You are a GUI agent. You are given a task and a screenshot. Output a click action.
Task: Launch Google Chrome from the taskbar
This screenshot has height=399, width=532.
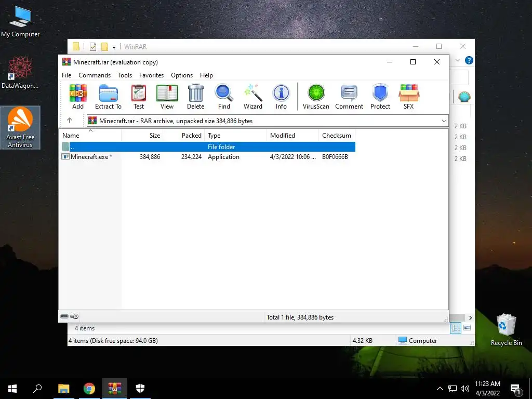[x=89, y=389]
